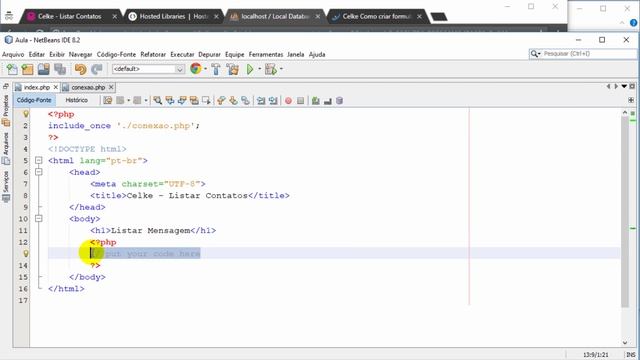This screenshot has width=640, height=360.
Task: Open the <default> configuration combo box
Action: (x=148, y=69)
